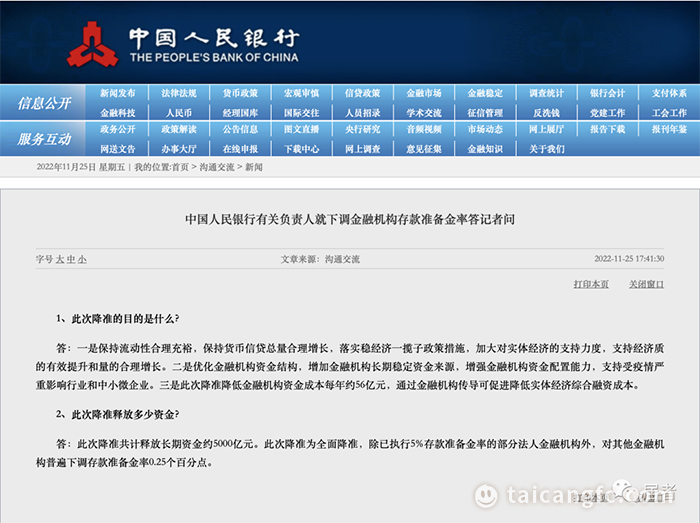Go to 货币政策 section

coord(240,93)
